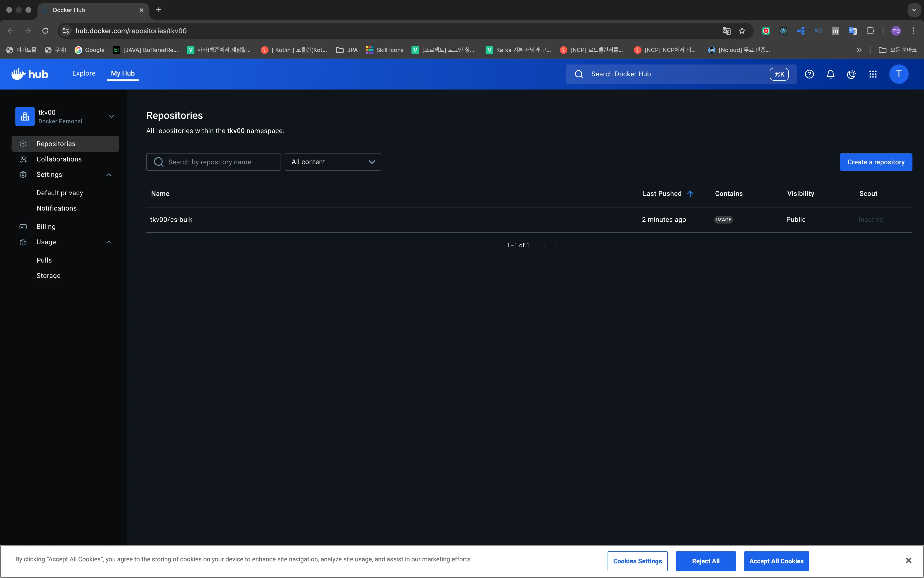
Task: Click the React DevTools extension icon
Action: coord(783,31)
